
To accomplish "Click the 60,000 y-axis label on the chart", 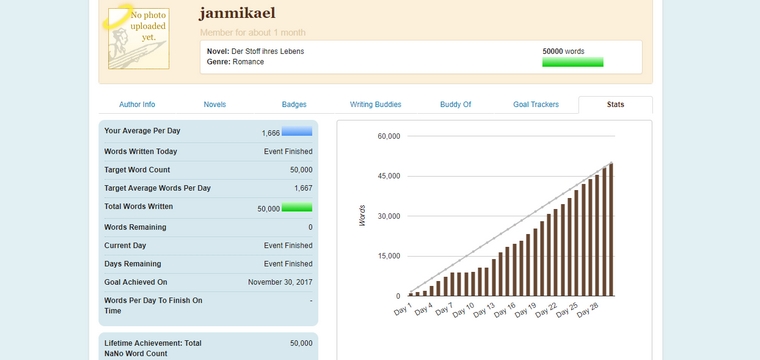I will tap(389, 137).
